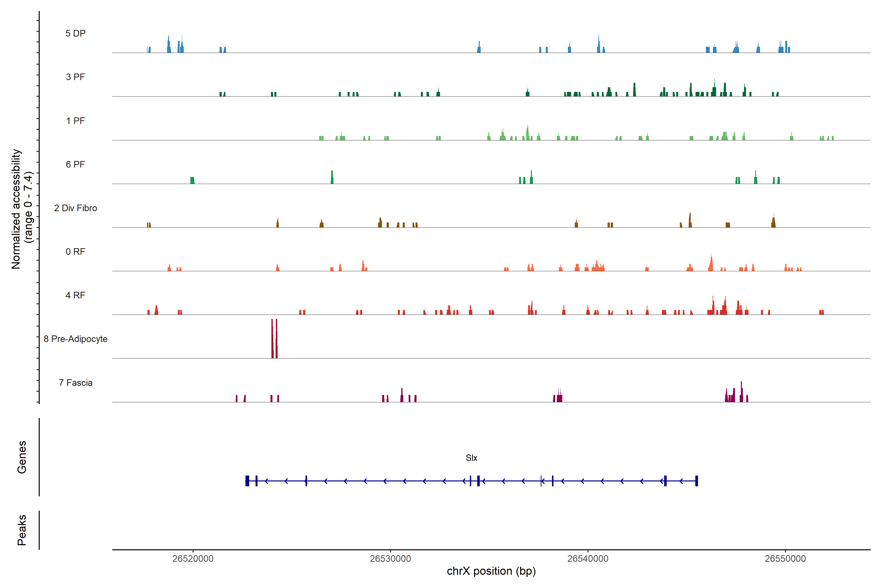This screenshot has width=882, height=588.
Task: Click the 1 PF track label
Action: coord(75,121)
